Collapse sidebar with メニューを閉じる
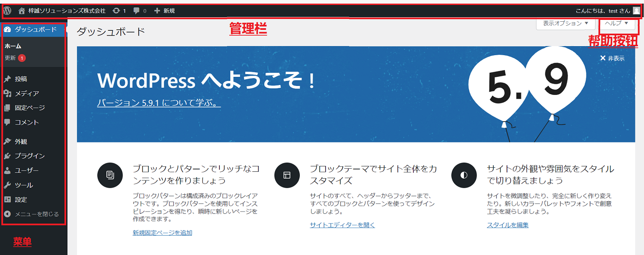The height and width of the screenshot is (255, 644). tap(36, 214)
